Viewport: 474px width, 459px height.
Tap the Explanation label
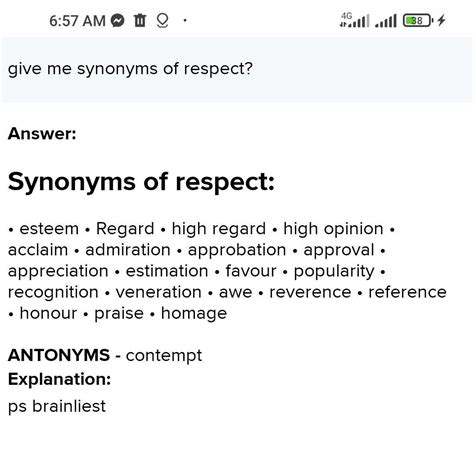pos(59,379)
